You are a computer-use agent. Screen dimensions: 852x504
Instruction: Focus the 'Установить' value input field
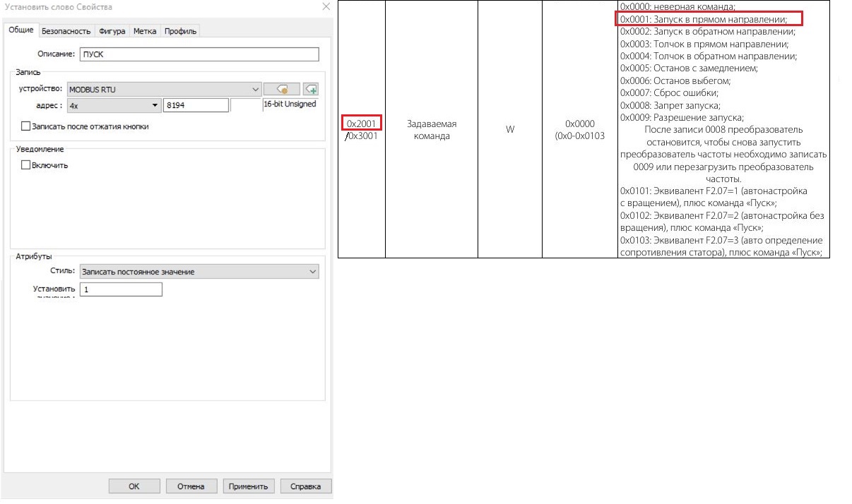click(121, 289)
